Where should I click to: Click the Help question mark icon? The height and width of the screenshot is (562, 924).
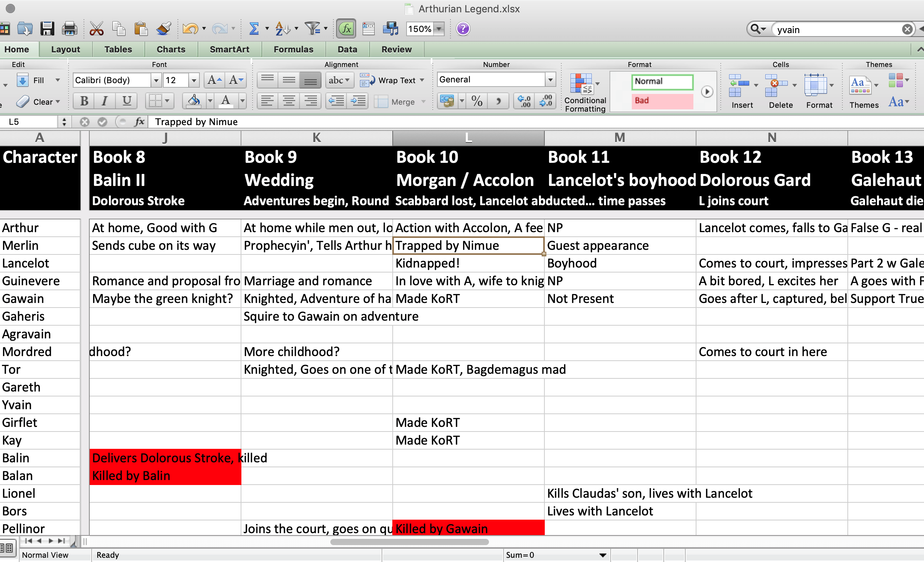tap(463, 29)
